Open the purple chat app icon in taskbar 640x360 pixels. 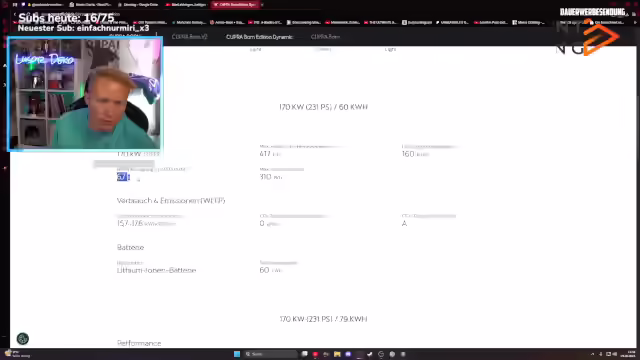tap(348, 354)
